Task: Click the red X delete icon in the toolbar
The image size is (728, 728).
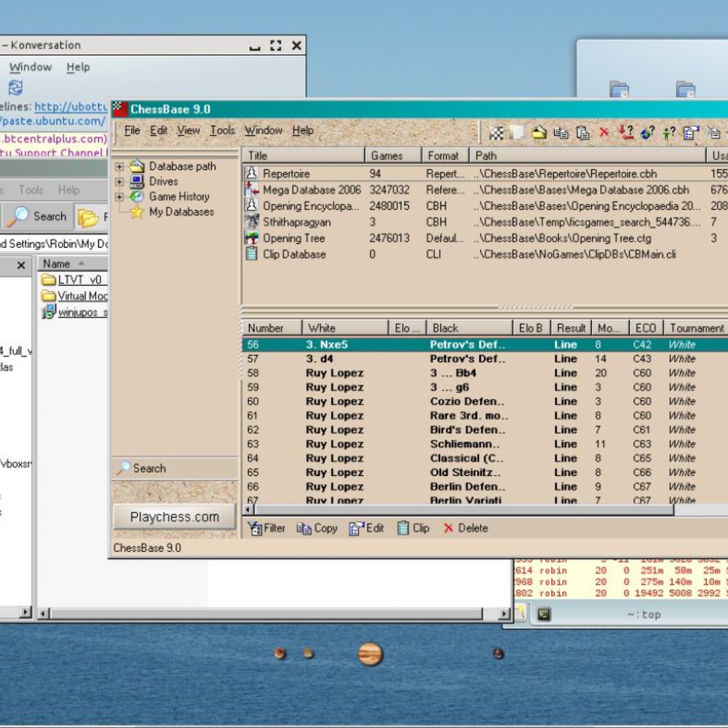Action: click(604, 133)
